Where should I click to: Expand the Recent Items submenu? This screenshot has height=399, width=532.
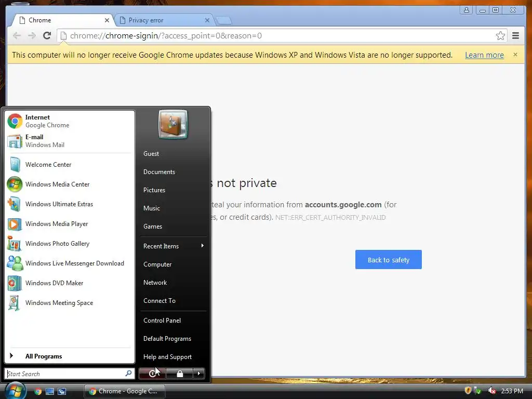[x=174, y=246]
